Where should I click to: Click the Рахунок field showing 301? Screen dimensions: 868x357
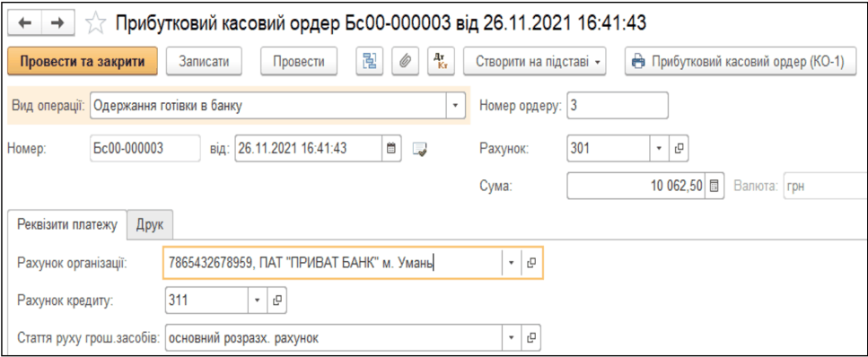tap(609, 149)
